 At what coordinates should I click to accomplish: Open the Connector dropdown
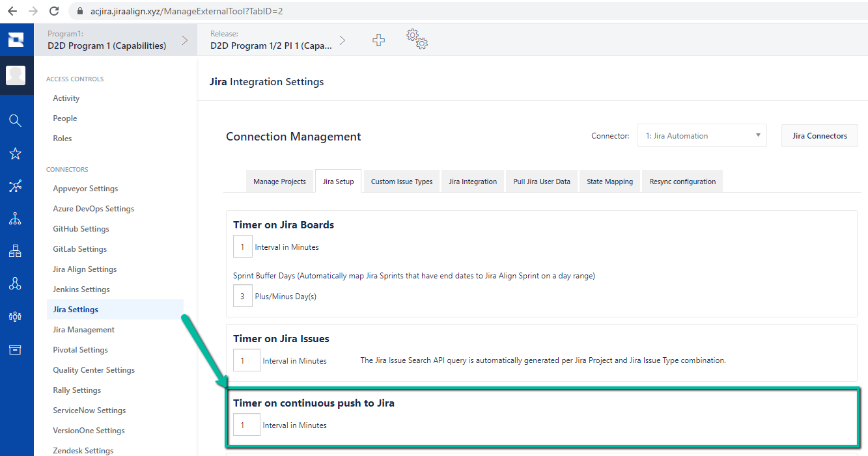[x=702, y=136]
